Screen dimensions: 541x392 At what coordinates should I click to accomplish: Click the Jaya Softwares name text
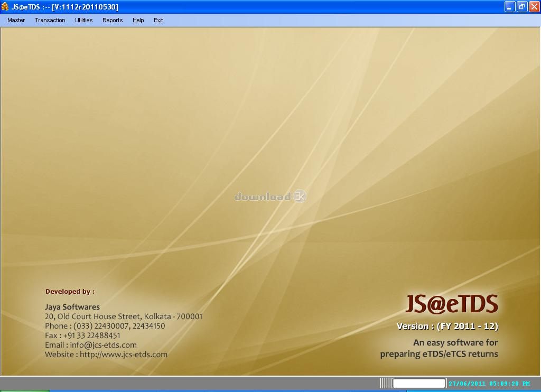tap(72, 307)
